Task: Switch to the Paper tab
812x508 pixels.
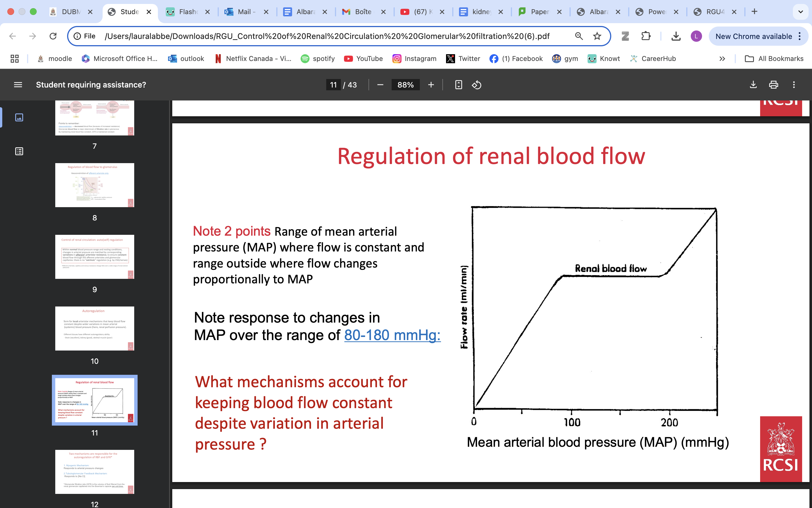Action: click(534, 12)
